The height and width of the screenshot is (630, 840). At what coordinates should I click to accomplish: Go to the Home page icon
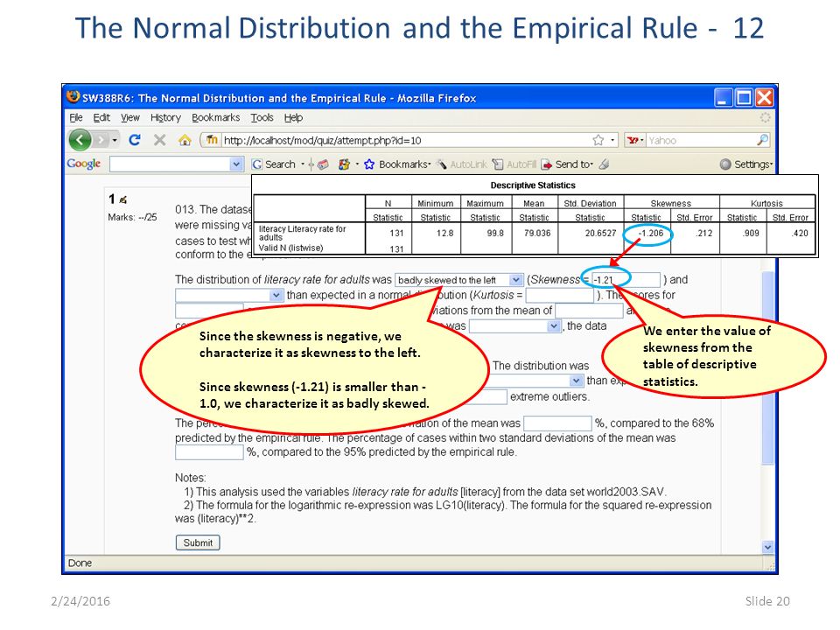185,140
